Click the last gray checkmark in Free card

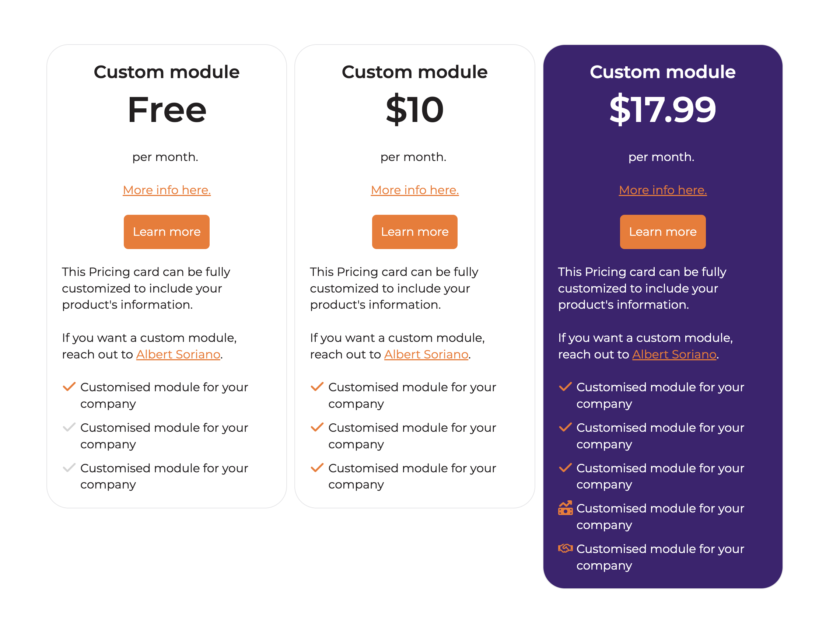tap(69, 468)
